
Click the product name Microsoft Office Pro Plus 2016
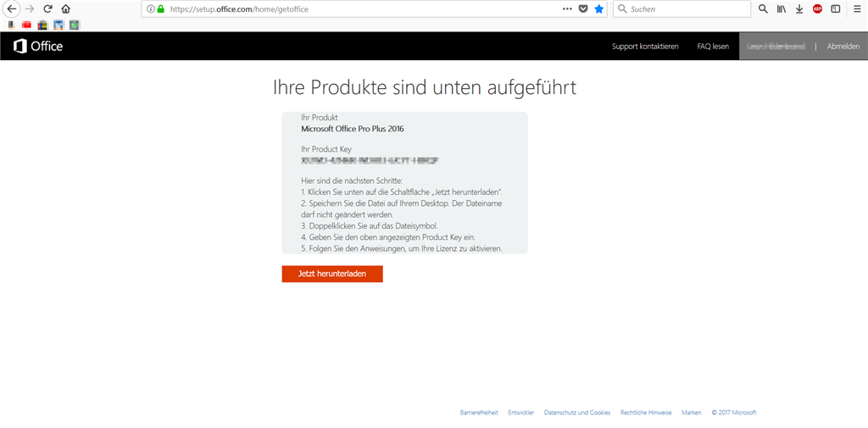pos(353,129)
